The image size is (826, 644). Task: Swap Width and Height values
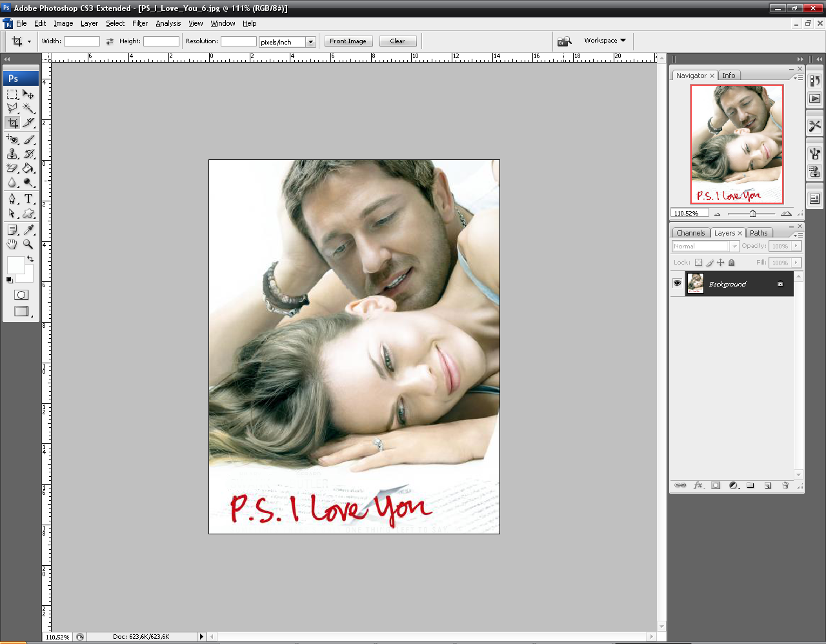(110, 41)
